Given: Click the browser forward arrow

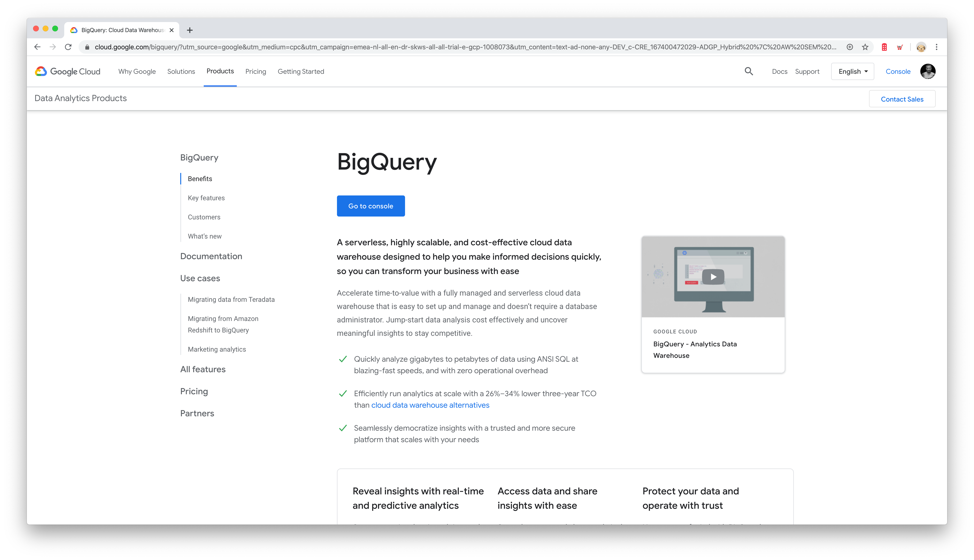Looking at the screenshot, I should pos(53,47).
